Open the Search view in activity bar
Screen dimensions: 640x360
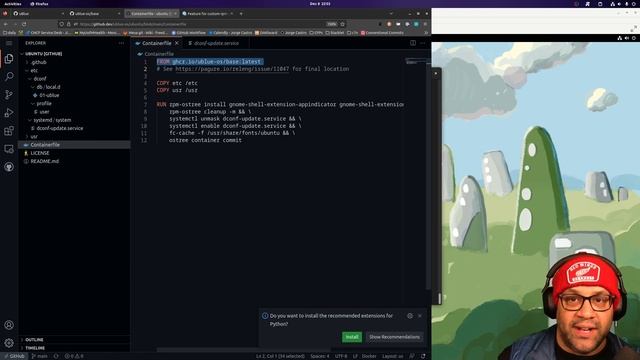tap(9, 77)
